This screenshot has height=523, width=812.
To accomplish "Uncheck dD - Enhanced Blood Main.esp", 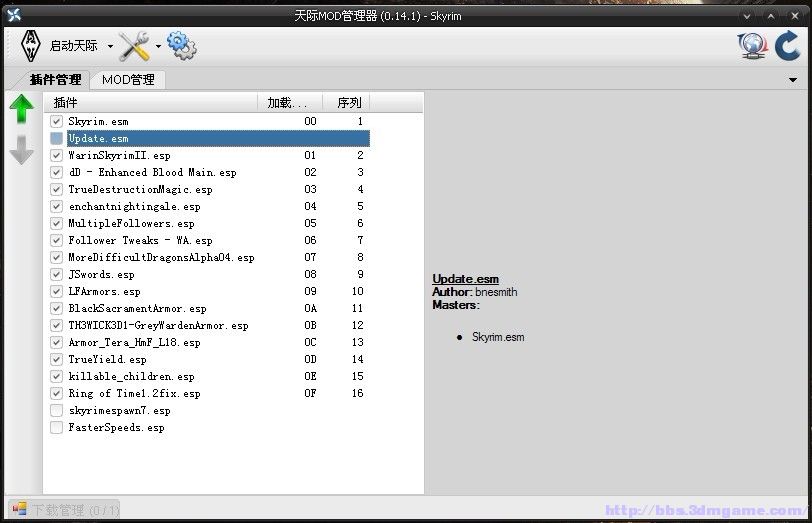I will (56, 172).
